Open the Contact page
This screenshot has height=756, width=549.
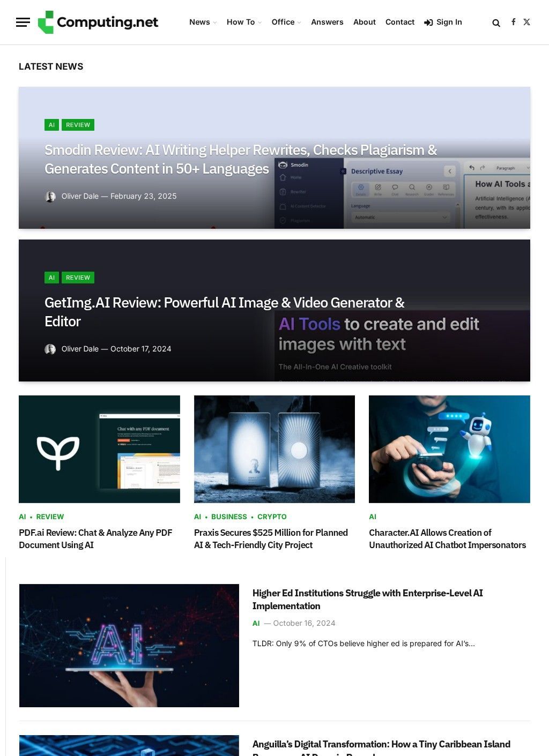[399, 22]
